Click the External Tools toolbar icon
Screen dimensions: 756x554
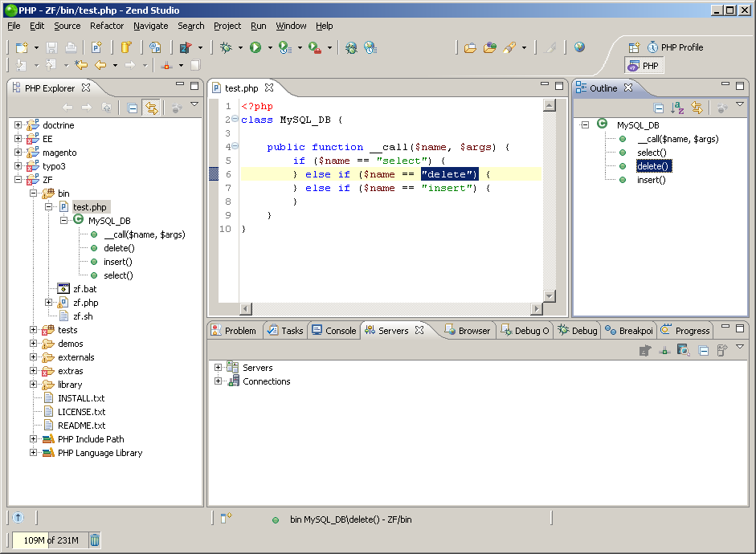click(x=315, y=47)
